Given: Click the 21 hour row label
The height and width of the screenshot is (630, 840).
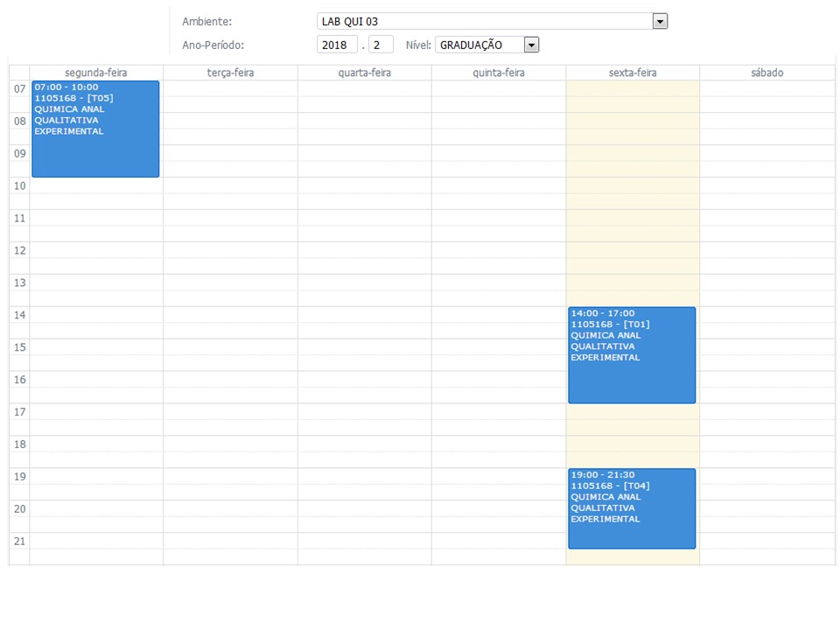Looking at the screenshot, I should pyautogui.click(x=19, y=542).
